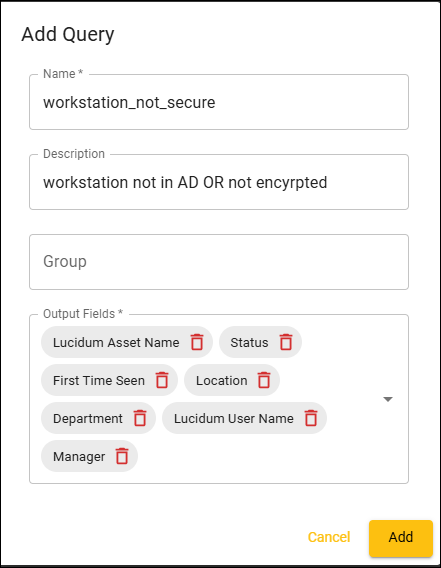This screenshot has width=441, height=568.
Task: Click the Location chip text
Action: tap(222, 380)
